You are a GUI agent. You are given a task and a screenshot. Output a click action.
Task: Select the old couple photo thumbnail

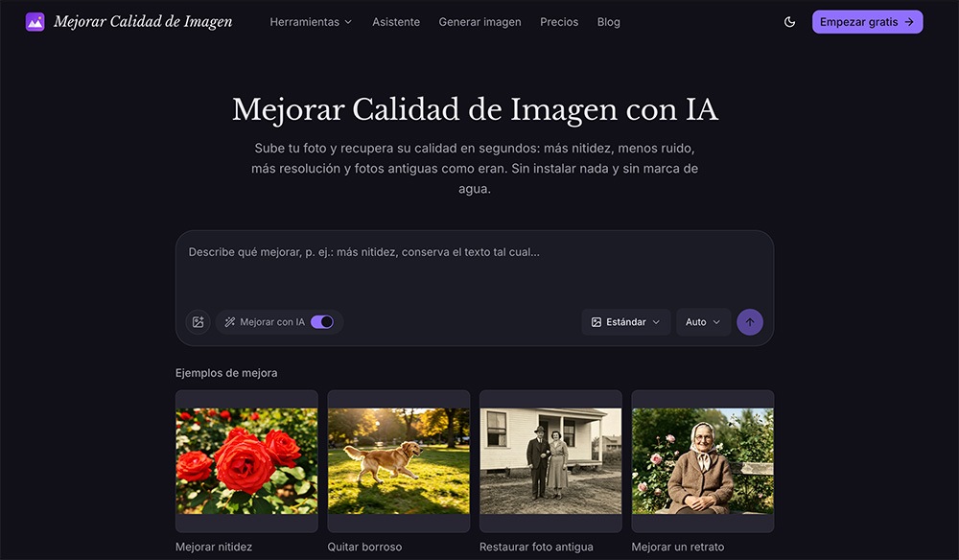(x=550, y=461)
